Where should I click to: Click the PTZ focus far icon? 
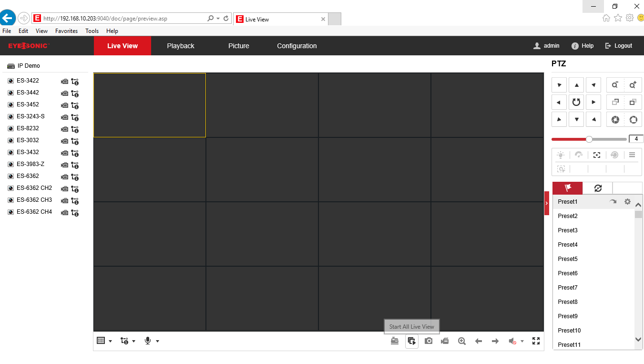click(x=633, y=102)
